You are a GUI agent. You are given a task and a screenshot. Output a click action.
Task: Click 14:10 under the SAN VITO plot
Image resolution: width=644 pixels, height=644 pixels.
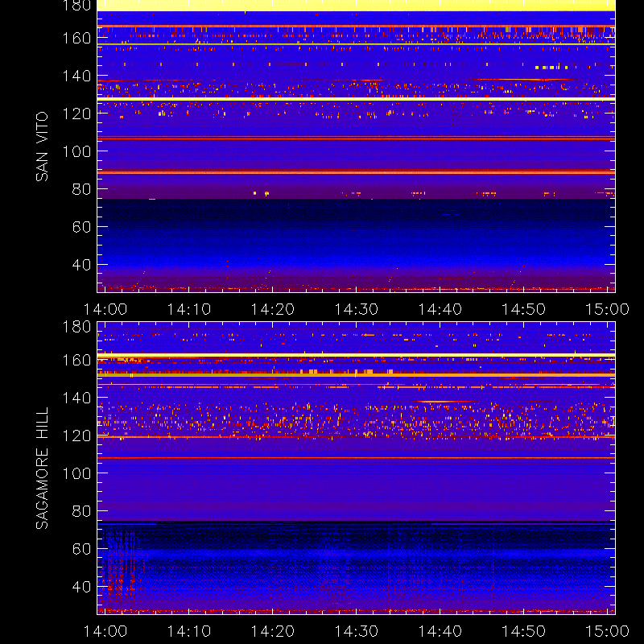[189, 309]
